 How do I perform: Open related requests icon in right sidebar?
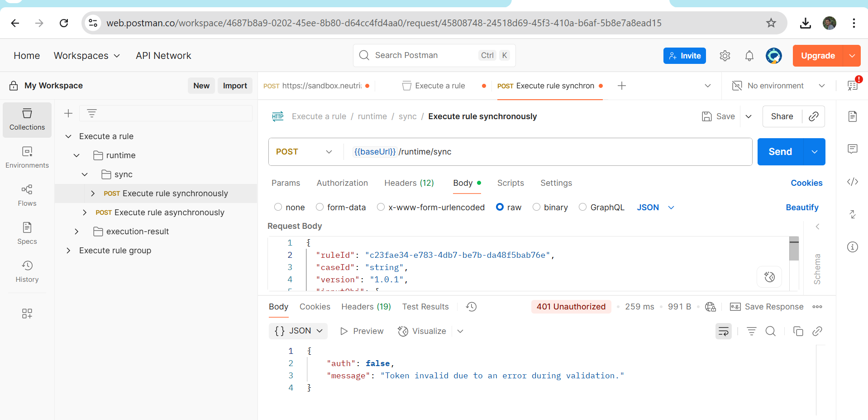coord(853,214)
